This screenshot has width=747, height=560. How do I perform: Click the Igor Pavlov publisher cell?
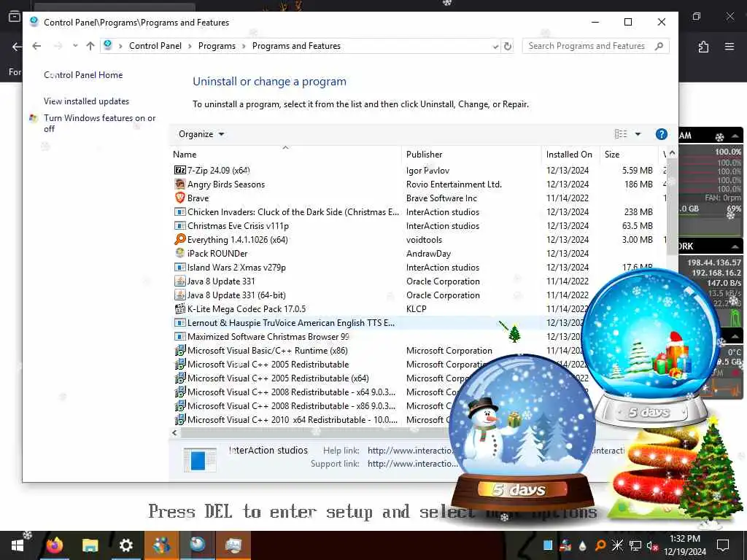(x=427, y=171)
